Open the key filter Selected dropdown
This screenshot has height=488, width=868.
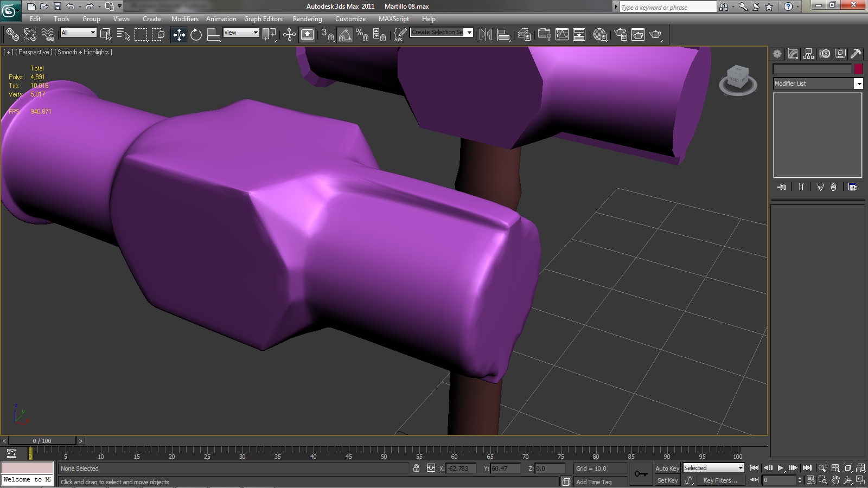point(713,468)
